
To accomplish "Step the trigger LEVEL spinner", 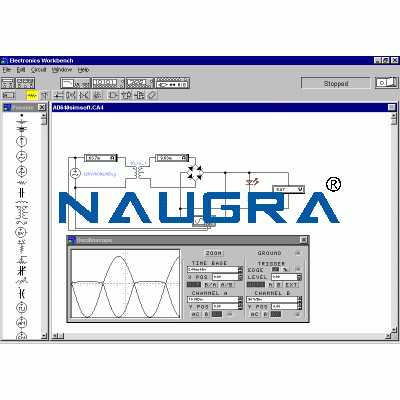I will pyautogui.click(x=299, y=277).
